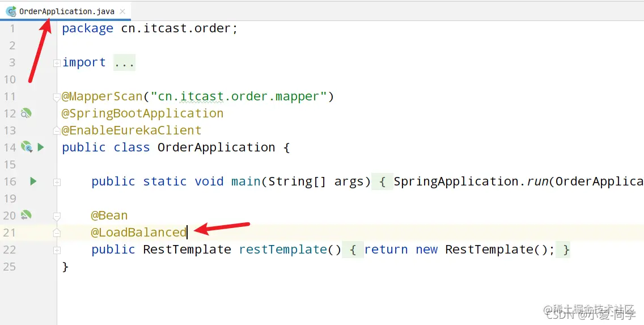Click the @MapperScan annotation
644x325 pixels.
coord(102,96)
